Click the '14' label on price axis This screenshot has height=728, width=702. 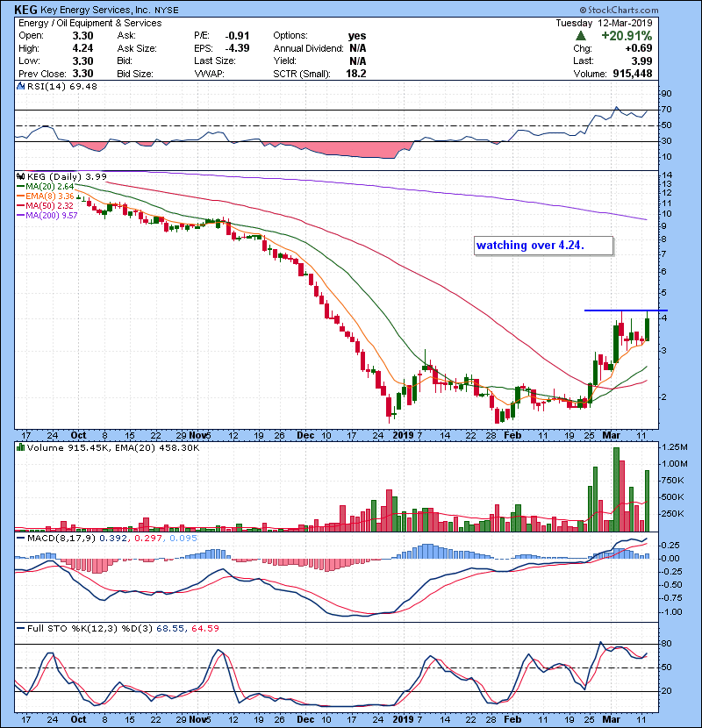click(667, 175)
